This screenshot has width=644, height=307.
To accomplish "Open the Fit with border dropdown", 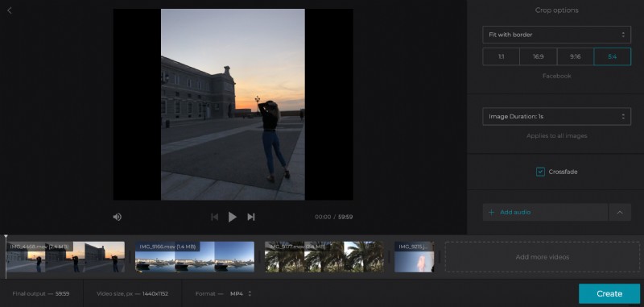I will [556, 35].
